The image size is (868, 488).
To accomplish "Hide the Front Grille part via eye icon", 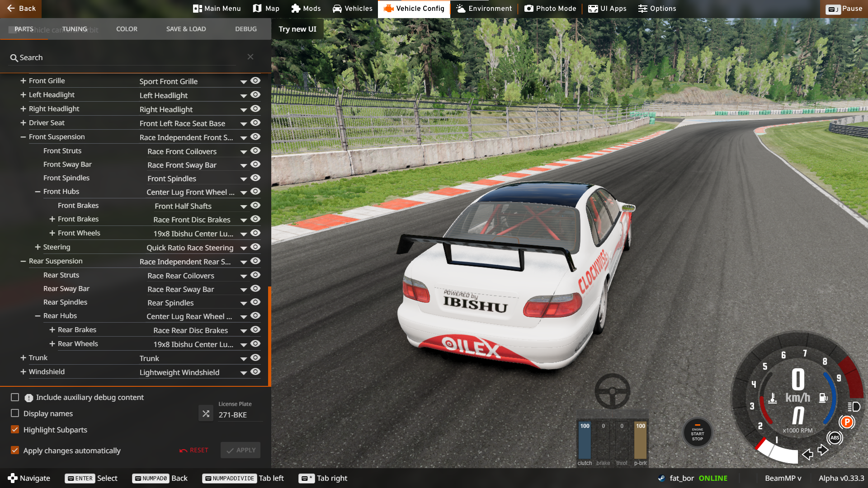I will click(255, 80).
